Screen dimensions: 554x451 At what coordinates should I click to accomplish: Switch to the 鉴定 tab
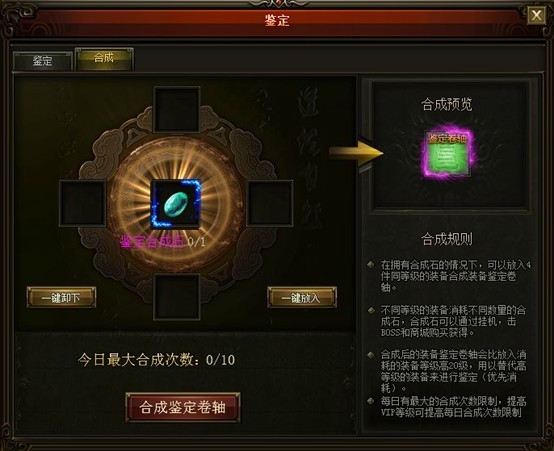[x=43, y=61]
